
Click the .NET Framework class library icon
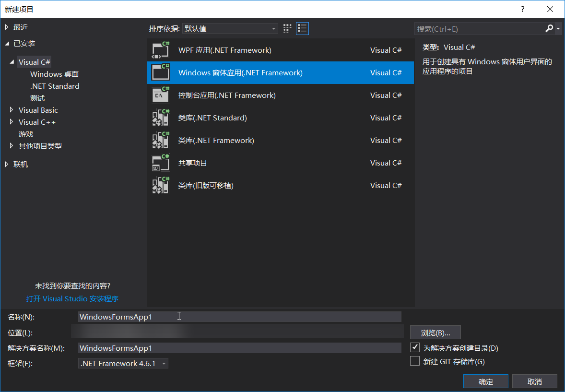tap(160, 140)
